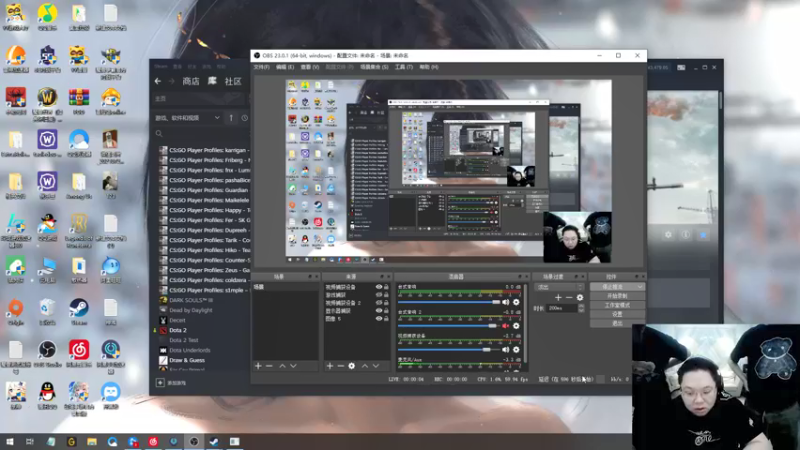Click the 开始录制 start recording button

617,296
